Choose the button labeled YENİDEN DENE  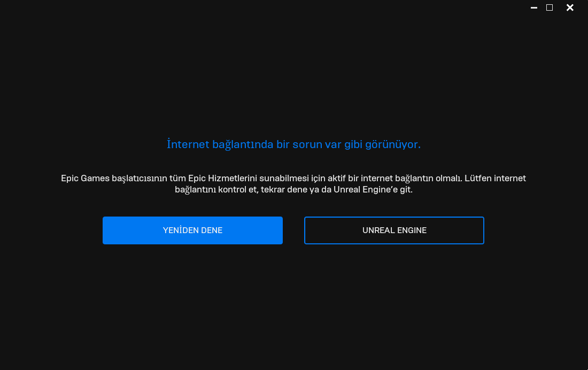click(x=192, y=230)
